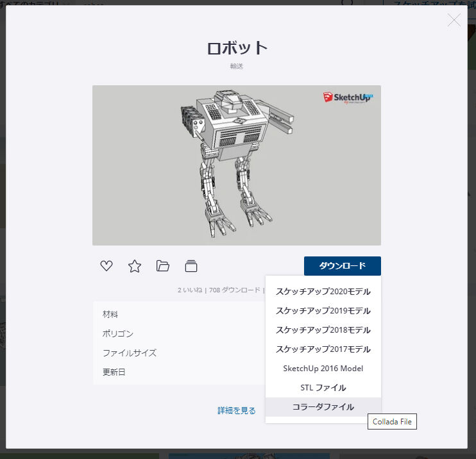This screenshot has height=459, width=476.
Task: Click the 更新日 row label
Action: tap(114, 372)
